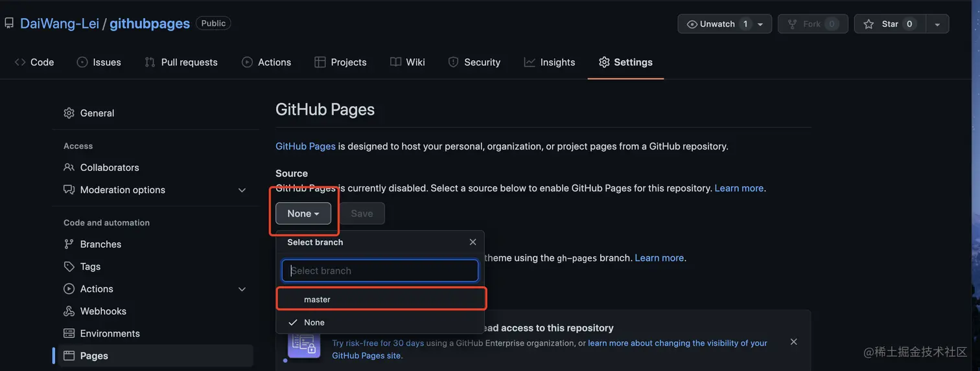Click the GitHub Pages intro link
Image resolution: width=980 pixels, height=371 pixels.
click(x=305, y=146)
